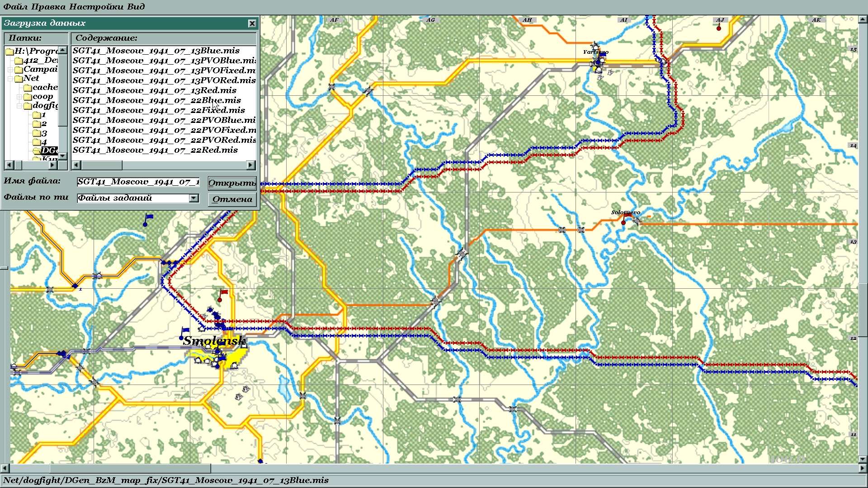Expand the coop folder node
The image size is (868, 488).
click(19, 97)
